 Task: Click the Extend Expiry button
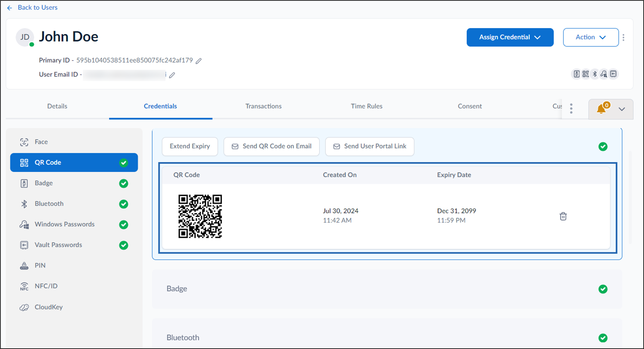[x=190, y=146]
